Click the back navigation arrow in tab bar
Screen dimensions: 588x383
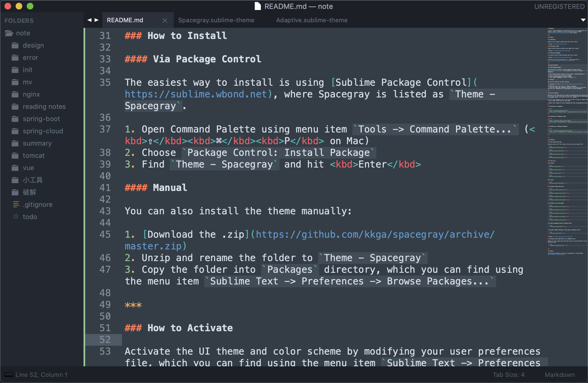(89, 20)
